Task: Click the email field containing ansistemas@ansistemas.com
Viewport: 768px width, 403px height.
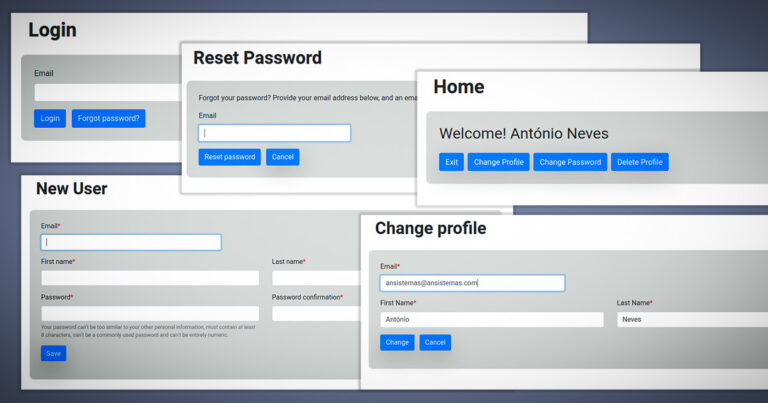Action: click(473, 283)
